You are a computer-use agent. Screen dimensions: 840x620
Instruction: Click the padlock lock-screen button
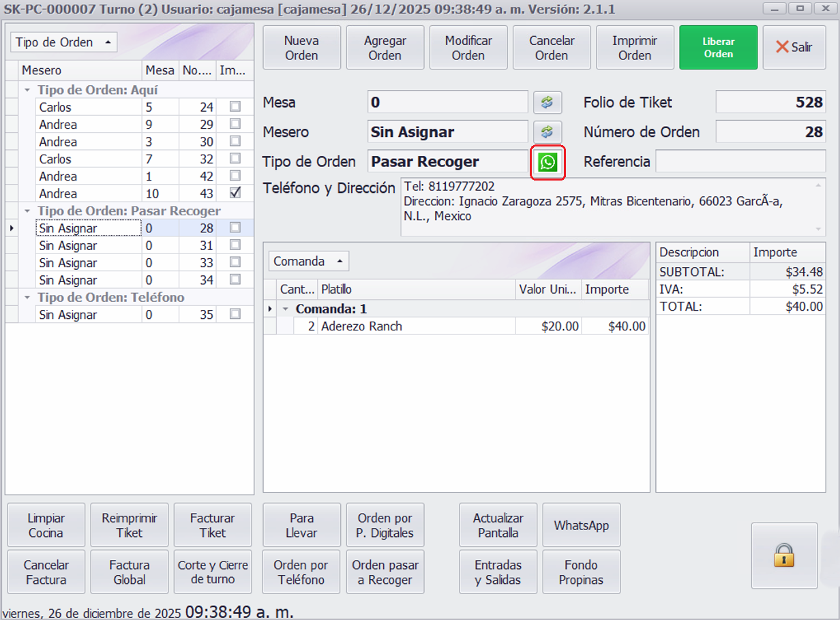pyautogui.click(x=784, y=555)
